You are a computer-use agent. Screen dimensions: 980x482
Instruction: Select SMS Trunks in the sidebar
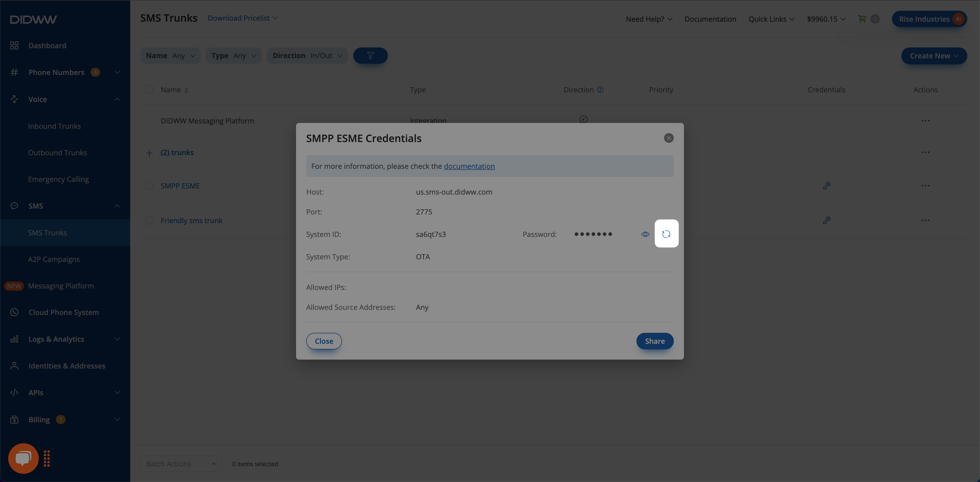click(x=65, y=233)
